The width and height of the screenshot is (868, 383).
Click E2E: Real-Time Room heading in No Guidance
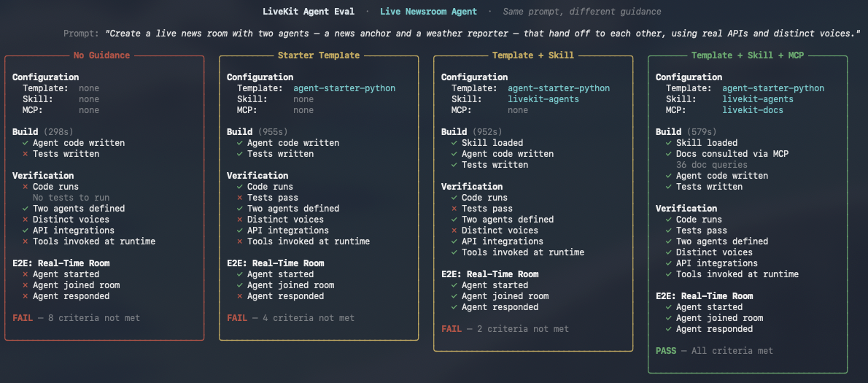click(61, 263)
